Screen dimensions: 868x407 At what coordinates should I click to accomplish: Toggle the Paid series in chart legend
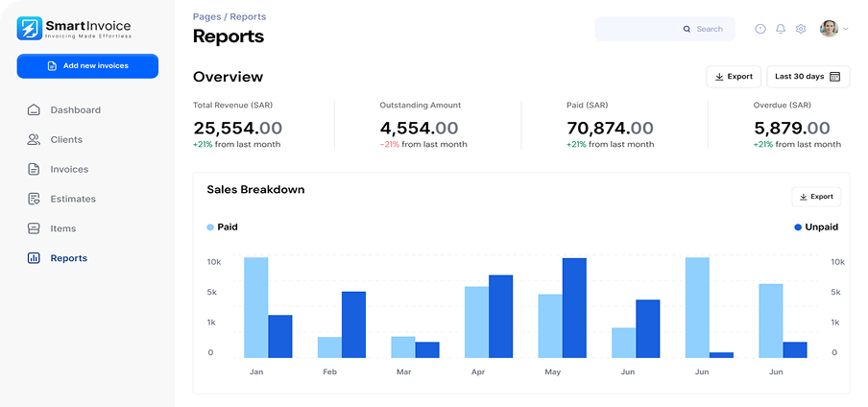(222, 227)
